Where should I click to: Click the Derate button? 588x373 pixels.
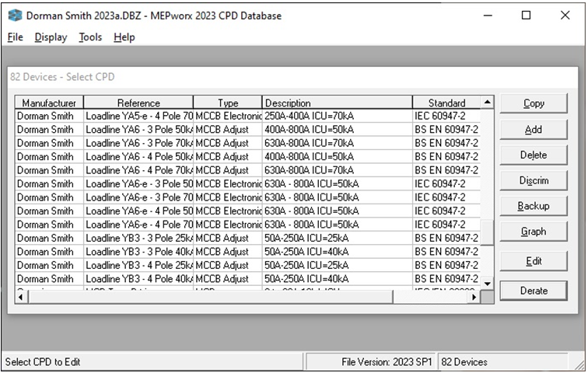click(x=534, y=291)
